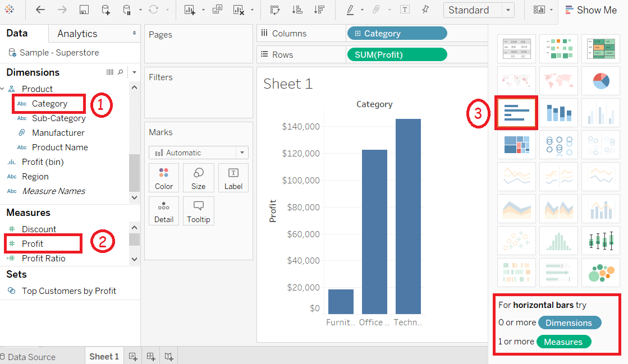
Task: Click the Highlight marker pen icon
Action: [x=350, y=10]
